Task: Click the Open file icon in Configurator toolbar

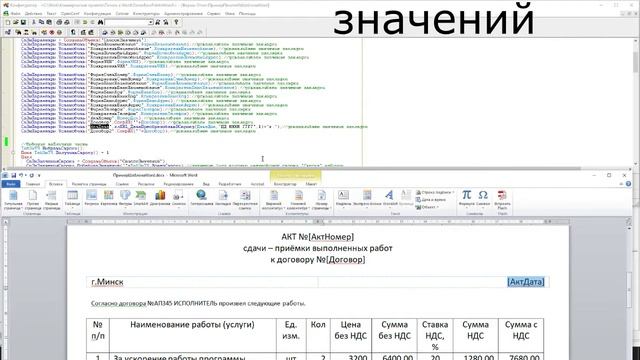Action: [x=16, y=22]
